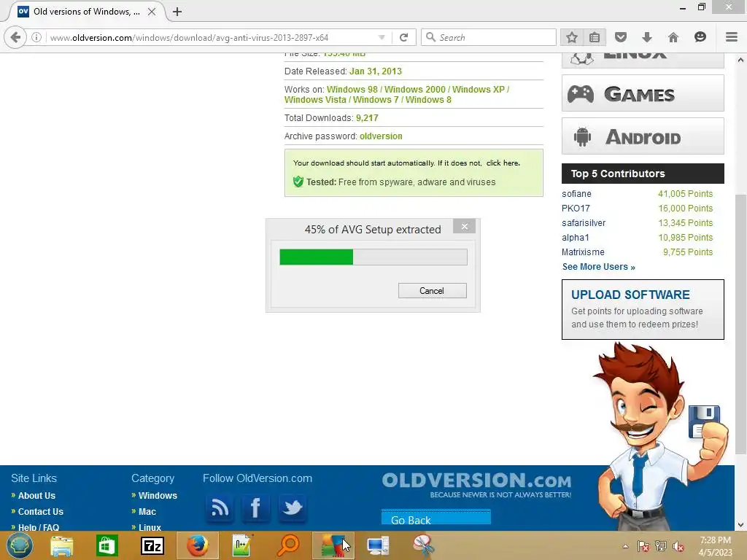Open the Linux category button
747x560 pixels.
[643, 59]
